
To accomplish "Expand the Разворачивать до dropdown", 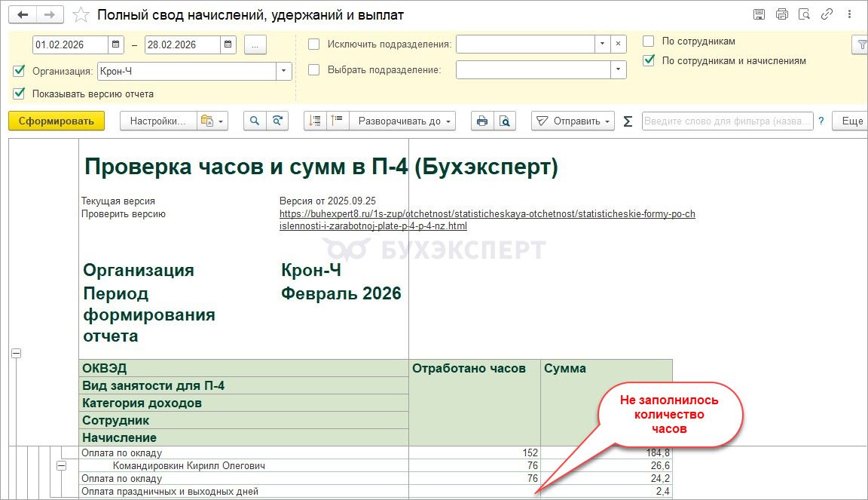I will tap(405, 121).
